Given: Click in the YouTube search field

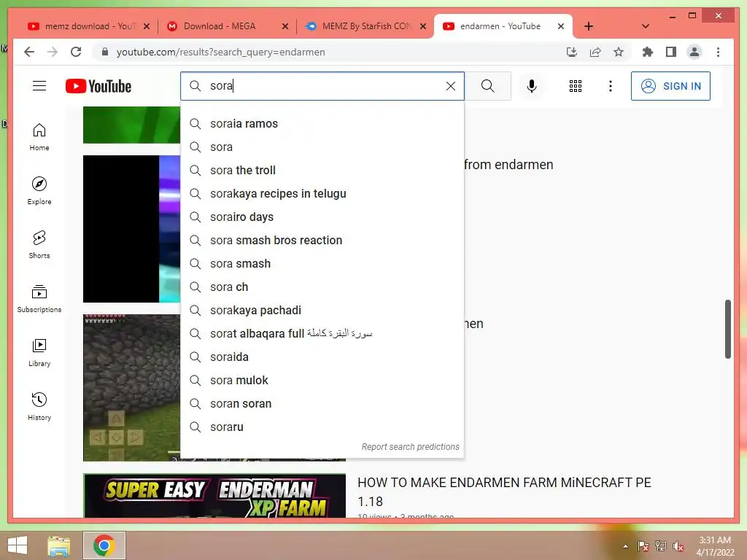Looking at the screenshot, I should pyautogui.click(x=322, y=86).
